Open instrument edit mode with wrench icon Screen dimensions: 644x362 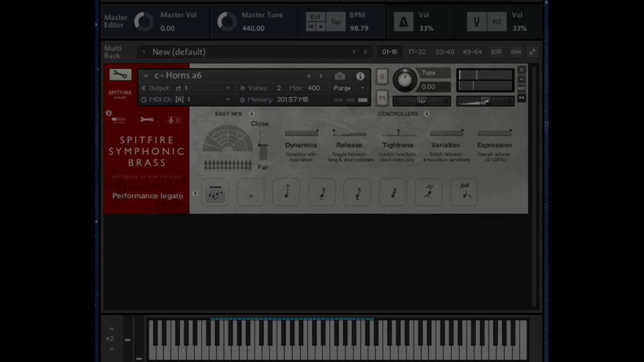pos(120,75)
